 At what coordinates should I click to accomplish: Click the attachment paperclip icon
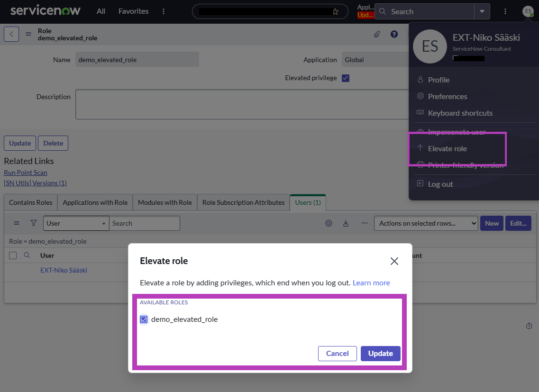pos(377,34)
